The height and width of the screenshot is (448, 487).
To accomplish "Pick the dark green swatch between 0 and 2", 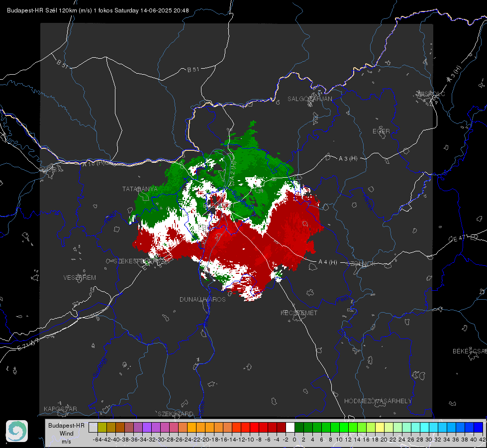I will coord(299,428).
